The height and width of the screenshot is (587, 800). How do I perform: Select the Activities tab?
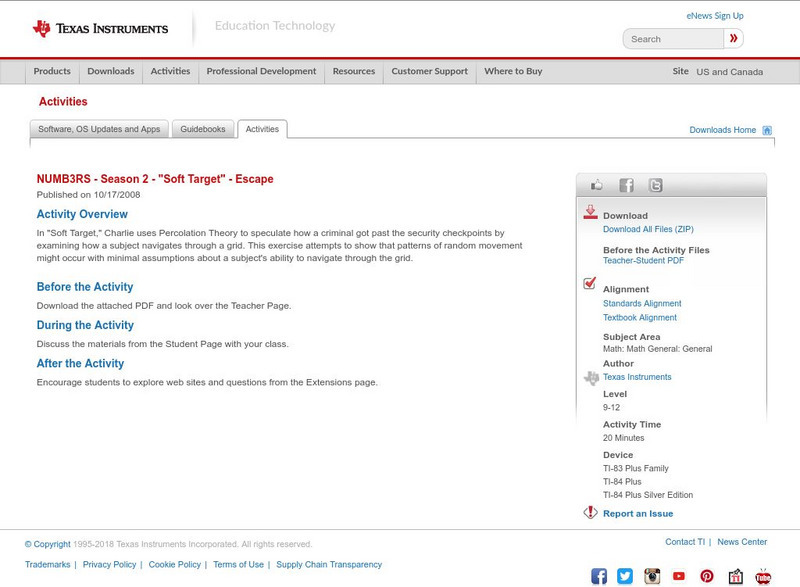[x=262, y=129]
